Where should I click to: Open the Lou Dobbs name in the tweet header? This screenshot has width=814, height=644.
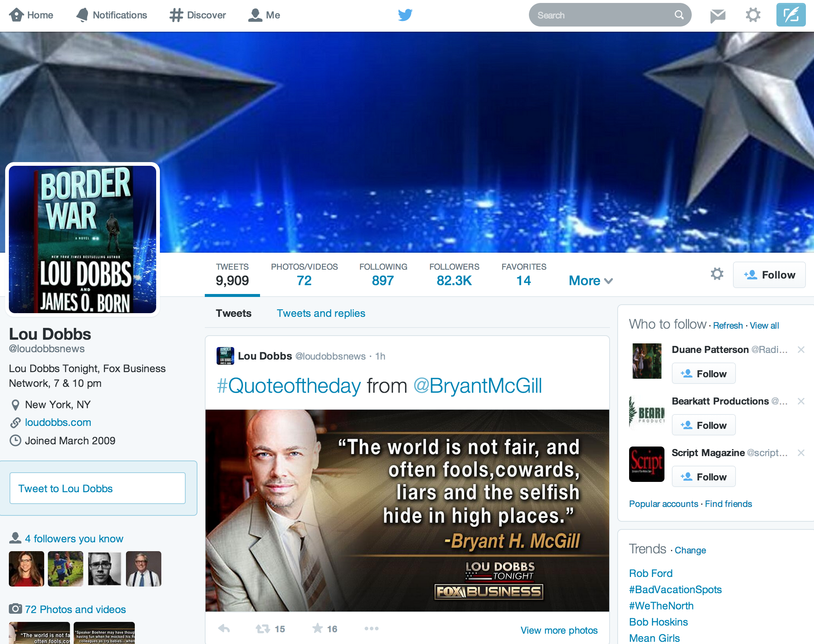[x=264, y=356]
